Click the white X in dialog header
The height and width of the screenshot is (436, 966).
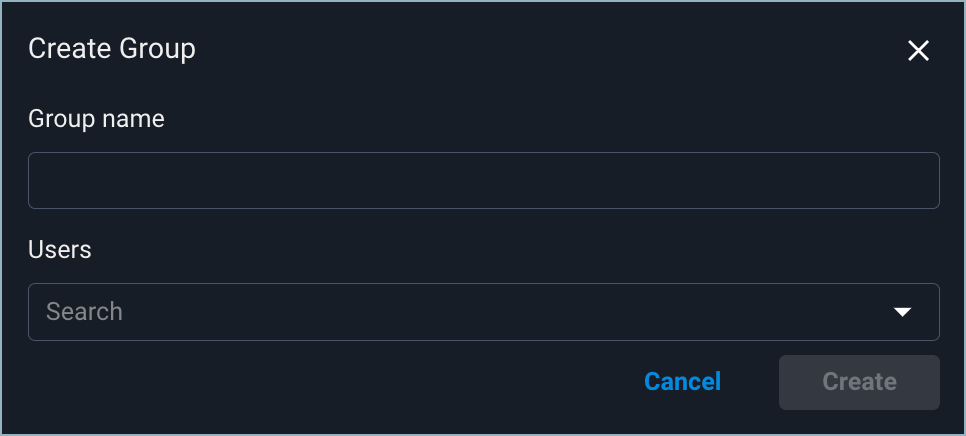(x=918, y=51)
